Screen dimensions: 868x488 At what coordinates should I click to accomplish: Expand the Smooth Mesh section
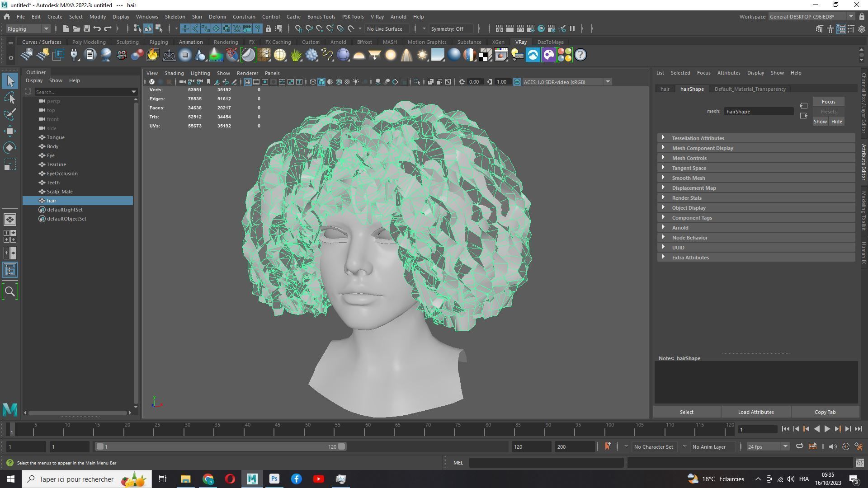(x=756, y=178)
